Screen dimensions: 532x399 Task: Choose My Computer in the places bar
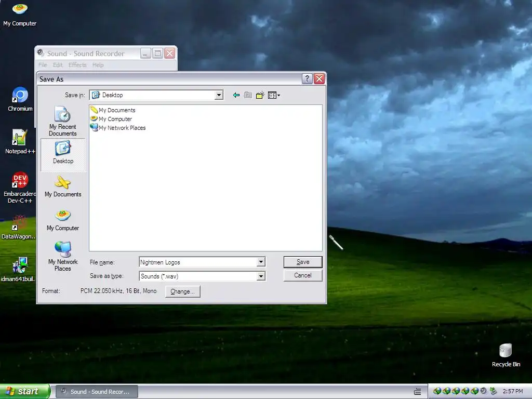[63, 220]
